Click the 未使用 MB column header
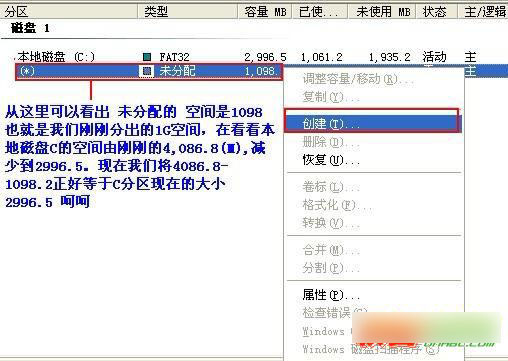 coord(382,12)
